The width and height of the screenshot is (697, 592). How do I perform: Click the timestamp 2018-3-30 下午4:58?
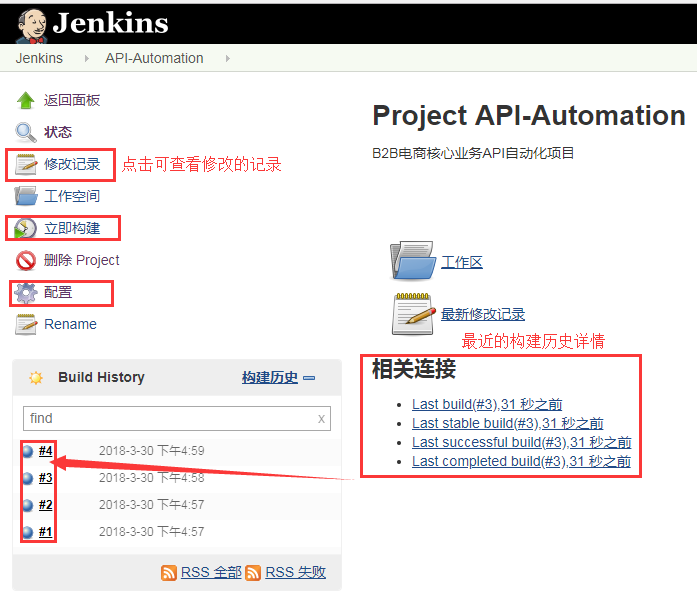tap(152, 478)
